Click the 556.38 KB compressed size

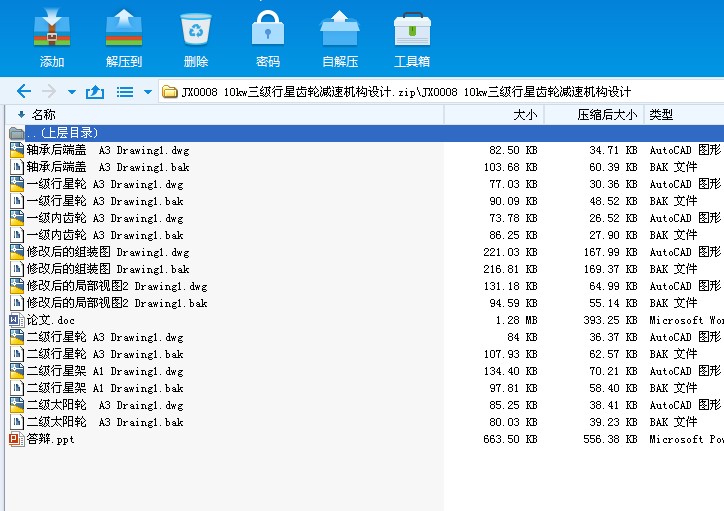[610, 439]
